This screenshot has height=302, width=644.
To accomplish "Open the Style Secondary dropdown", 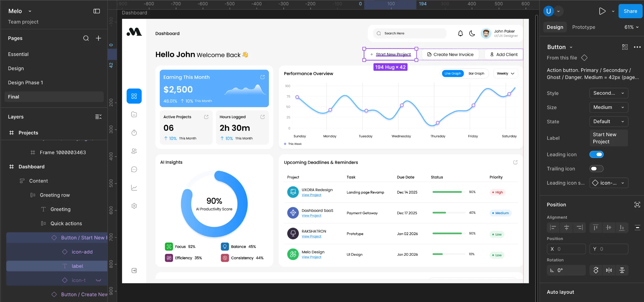I will coord(609,93).
